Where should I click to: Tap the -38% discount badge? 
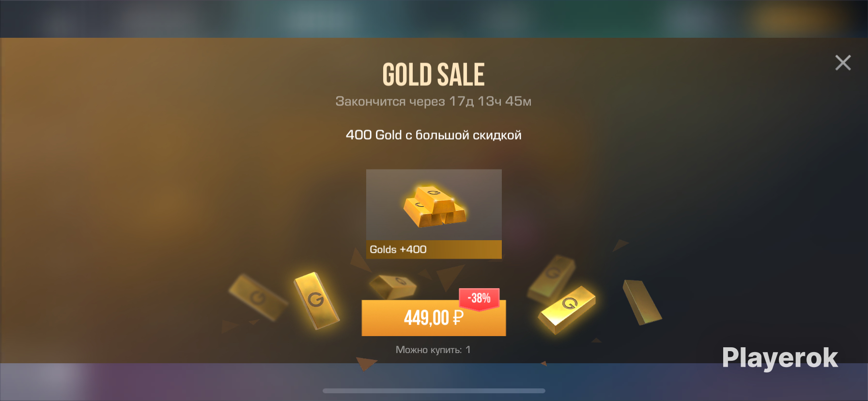(x=479, y=298)
